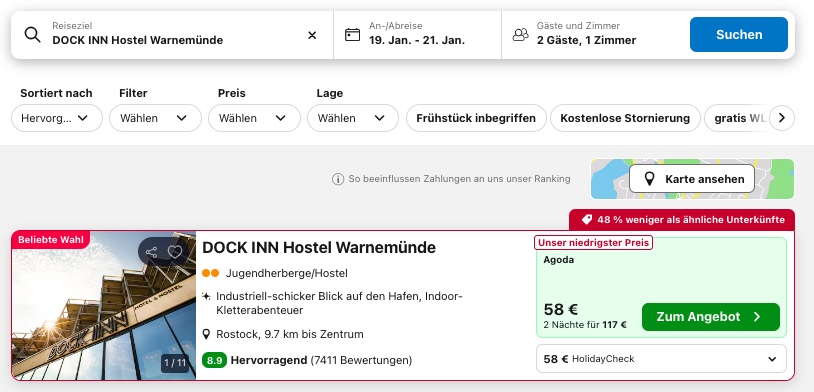This screenshot has width=814, height=392.
Task: Click the sparkle icon by hotel highlights
Action: [x=206, y=296]
